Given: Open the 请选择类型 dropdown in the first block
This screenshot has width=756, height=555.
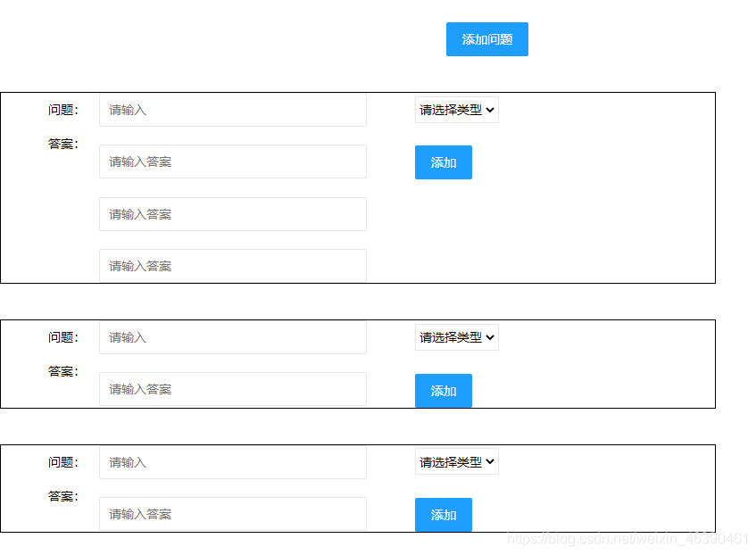Looking at the screenshot, I should 456,109.
